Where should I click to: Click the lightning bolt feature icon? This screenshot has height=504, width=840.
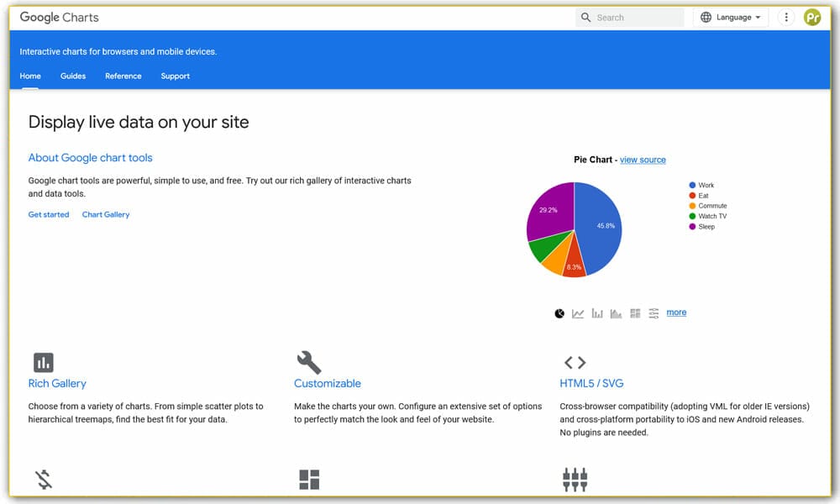tap(44, 479)
